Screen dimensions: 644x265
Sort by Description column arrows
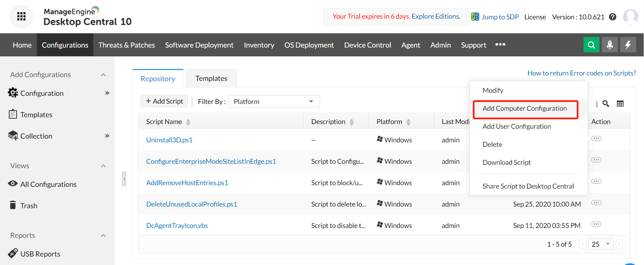pos(352,122)
